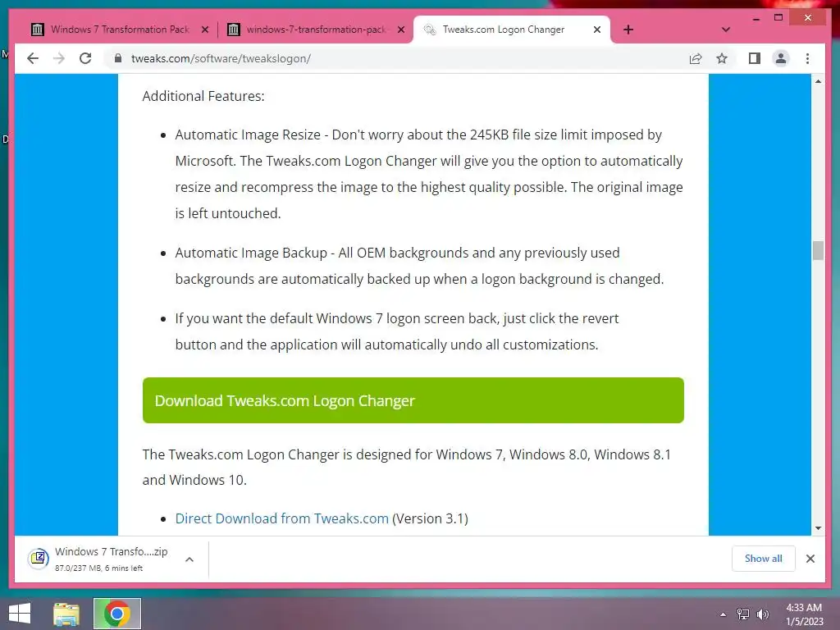Screen dimensions: 840x630
Task: Bookmark this tab with the star
Action: coord(722,58)
